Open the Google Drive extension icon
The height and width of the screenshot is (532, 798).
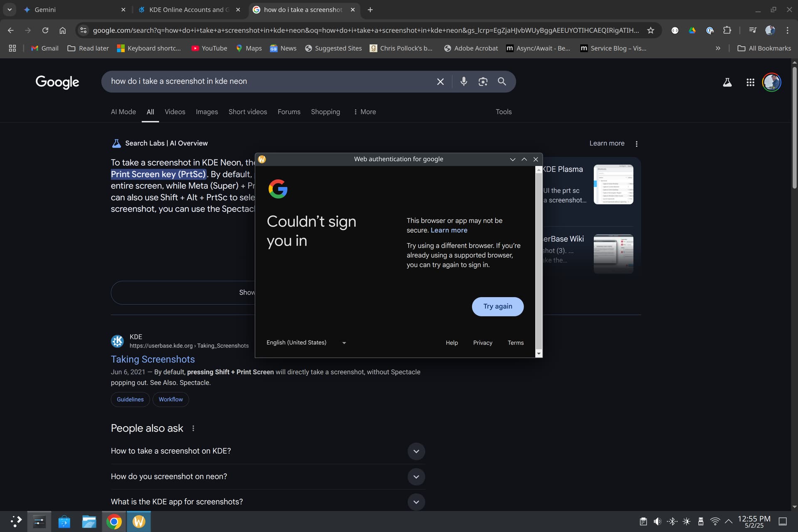tap(692, 30)
